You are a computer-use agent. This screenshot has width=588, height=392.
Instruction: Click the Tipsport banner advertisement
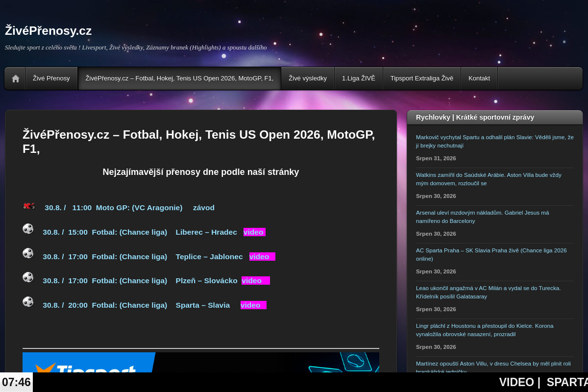click(x=201, y=363)
